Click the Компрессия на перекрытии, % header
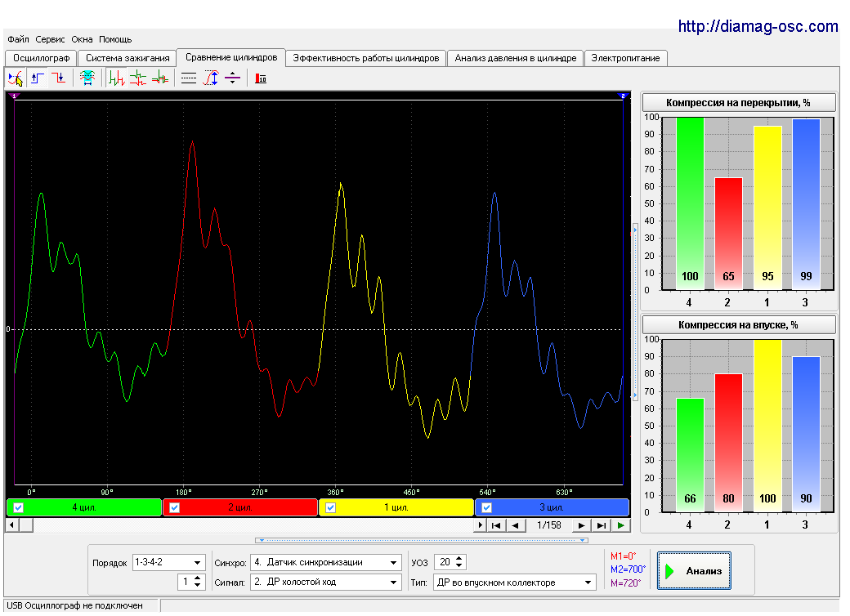Image resolution: width=850 pixels, height=616 pixels. tap(738, 103)
